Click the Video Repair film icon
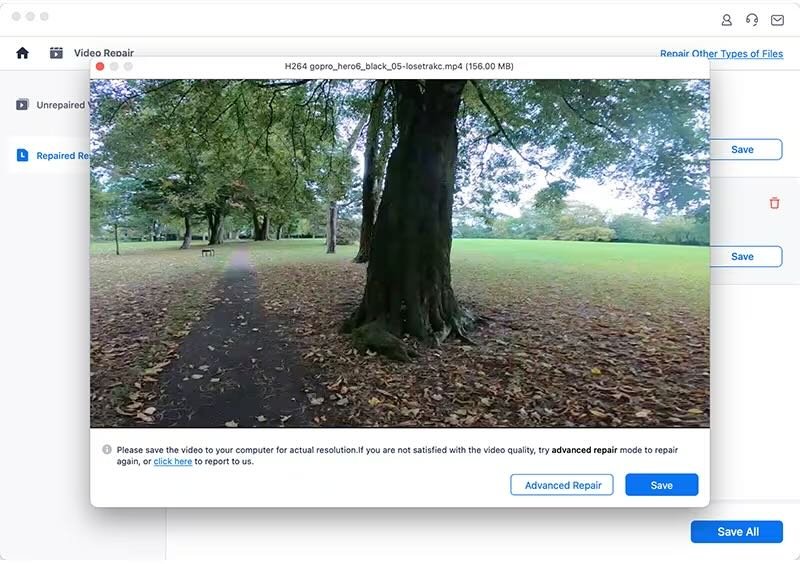 (x=56, y=53)
